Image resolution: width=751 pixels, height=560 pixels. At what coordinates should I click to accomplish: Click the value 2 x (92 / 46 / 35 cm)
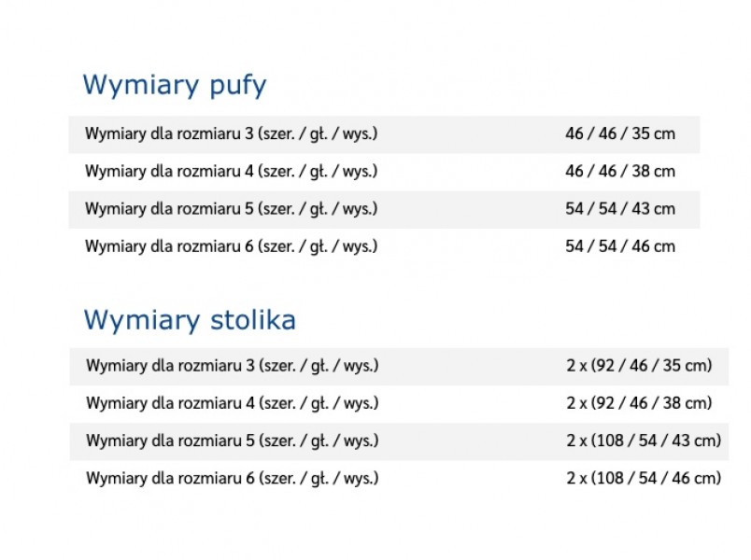[639, 366]
